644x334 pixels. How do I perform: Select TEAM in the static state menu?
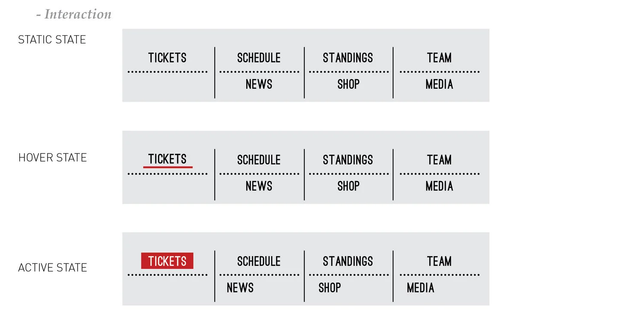coord(439,58)
